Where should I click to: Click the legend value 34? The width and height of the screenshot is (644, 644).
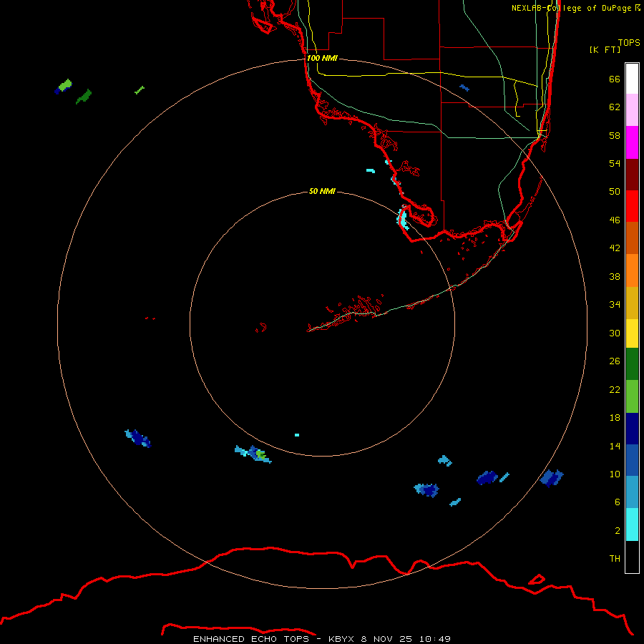pos(615,305)
